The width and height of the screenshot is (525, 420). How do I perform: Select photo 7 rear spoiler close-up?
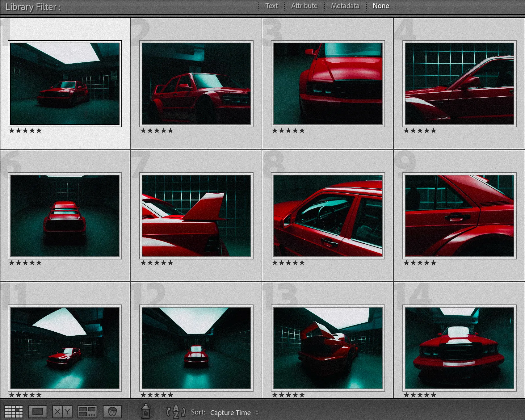pos(196,216)
